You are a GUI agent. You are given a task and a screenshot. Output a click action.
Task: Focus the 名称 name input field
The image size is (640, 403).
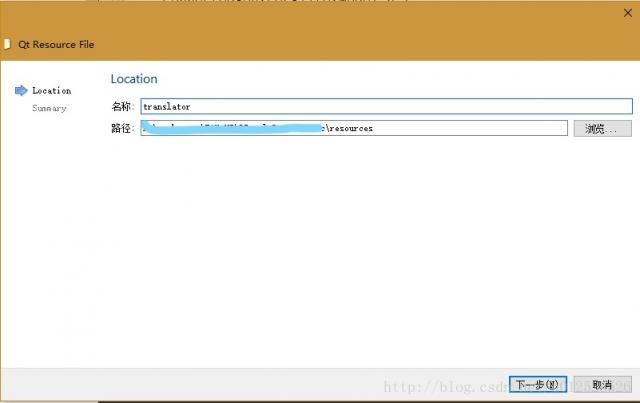pyautogui.click(x=385, y=106)
